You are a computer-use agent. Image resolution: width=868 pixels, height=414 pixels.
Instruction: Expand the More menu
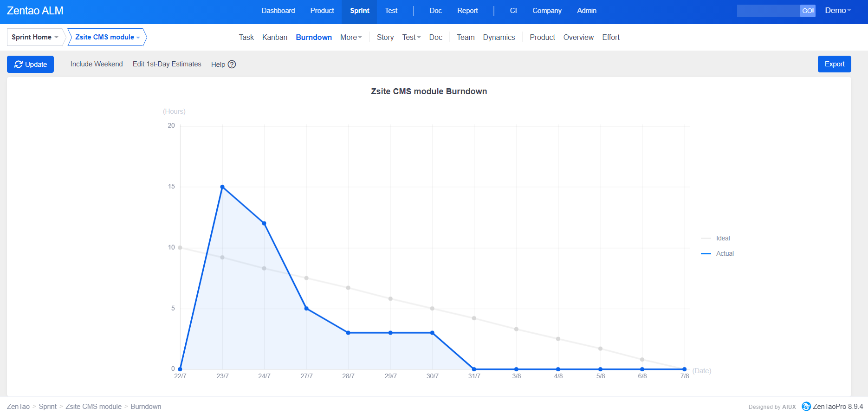(x=350, y=37)
